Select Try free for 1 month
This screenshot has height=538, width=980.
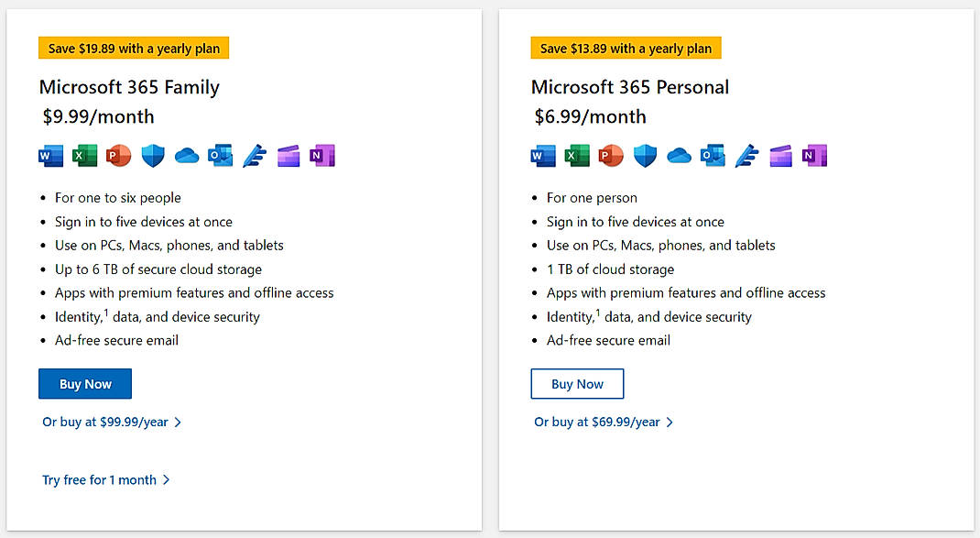point(99,479)
